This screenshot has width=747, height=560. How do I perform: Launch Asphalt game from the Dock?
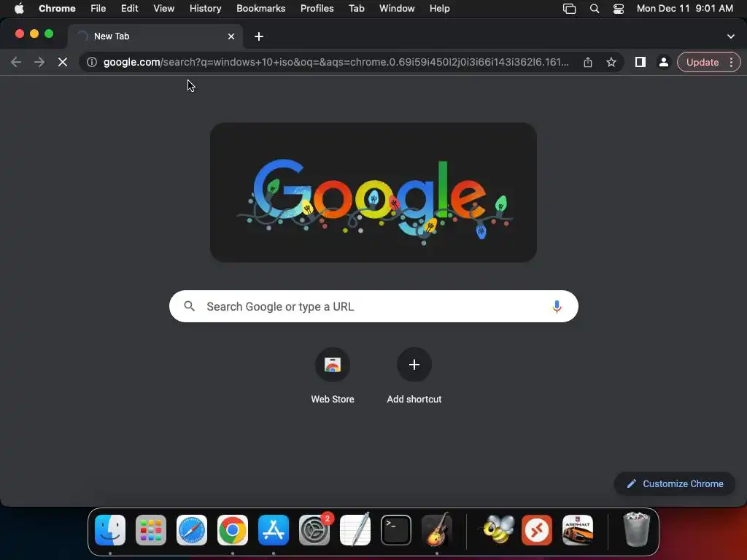[578, 530]
